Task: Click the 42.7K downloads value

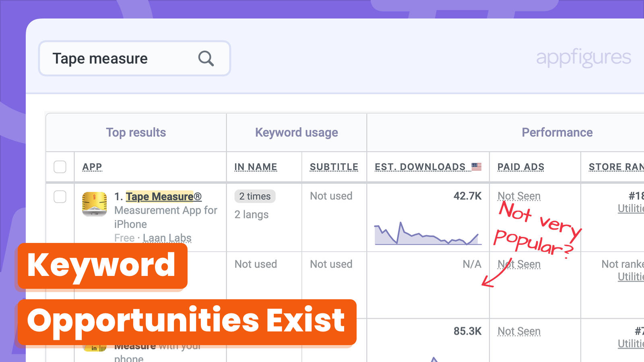Action: [467, 196]
